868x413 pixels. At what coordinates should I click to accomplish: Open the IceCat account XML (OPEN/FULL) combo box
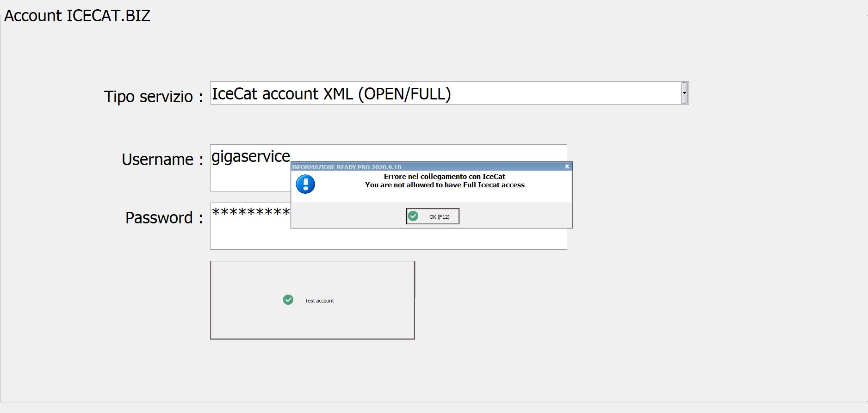pyautogui.click(x=449, y=93)
